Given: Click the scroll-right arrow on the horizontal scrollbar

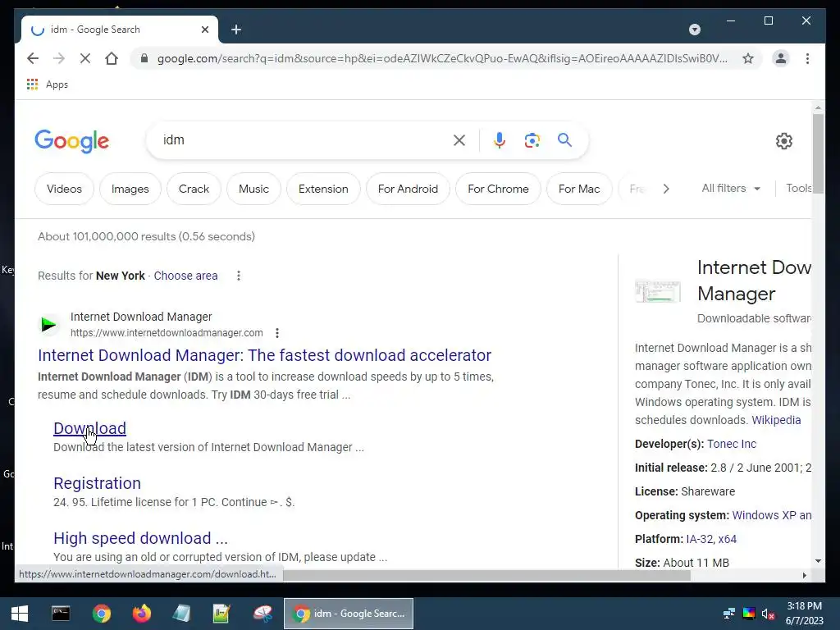Looking at the screenshot, I should pyautogui.click(x=804, y=575).
